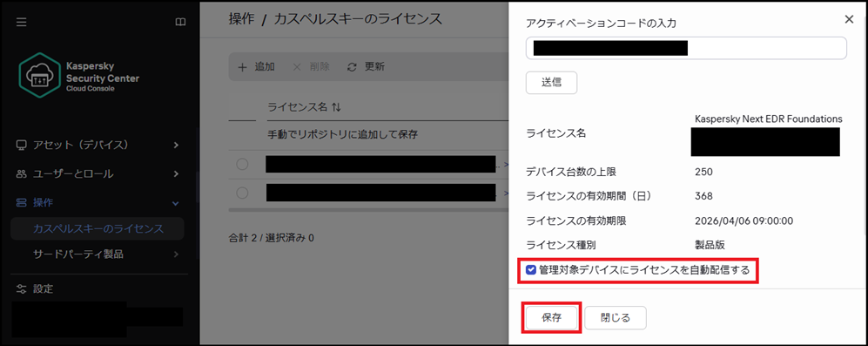The width and height of the screenshot is (868, 346).
Task: Open the second license row arrow
Action: (506, 193)
